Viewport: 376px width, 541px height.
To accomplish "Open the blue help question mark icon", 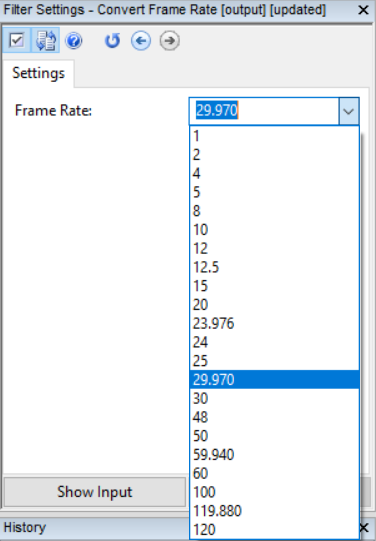I will [73, 41].
